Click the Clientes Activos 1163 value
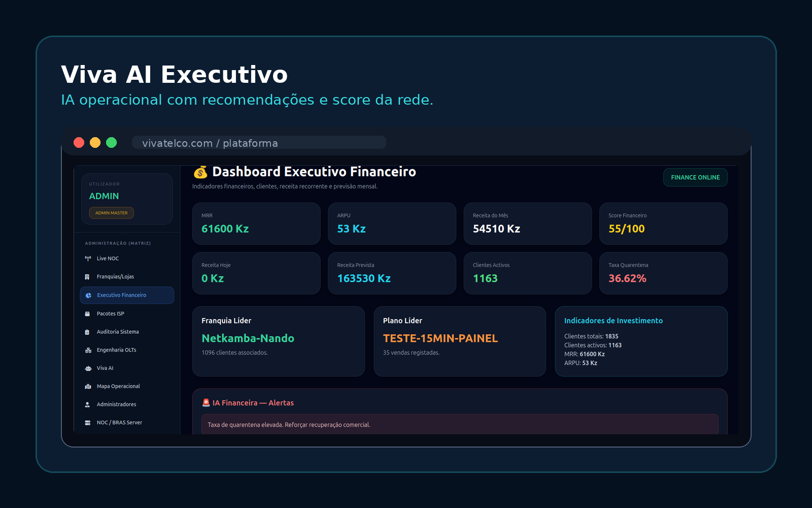Image resolution: width=812 pixels, height=508 pixels. (485, 278)
